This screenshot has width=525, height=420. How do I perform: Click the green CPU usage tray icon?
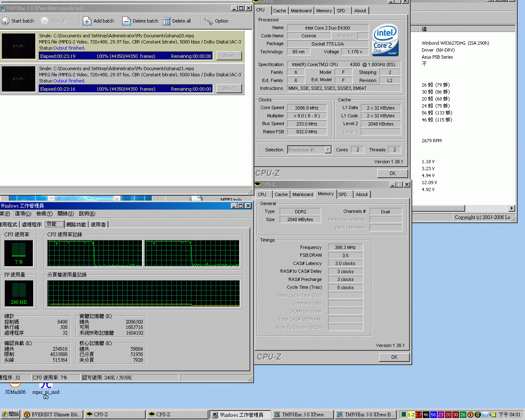point(404,415)
